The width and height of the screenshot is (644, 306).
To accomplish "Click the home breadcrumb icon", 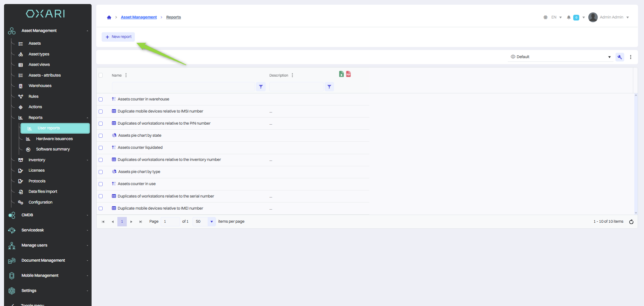I will [109, 17].
